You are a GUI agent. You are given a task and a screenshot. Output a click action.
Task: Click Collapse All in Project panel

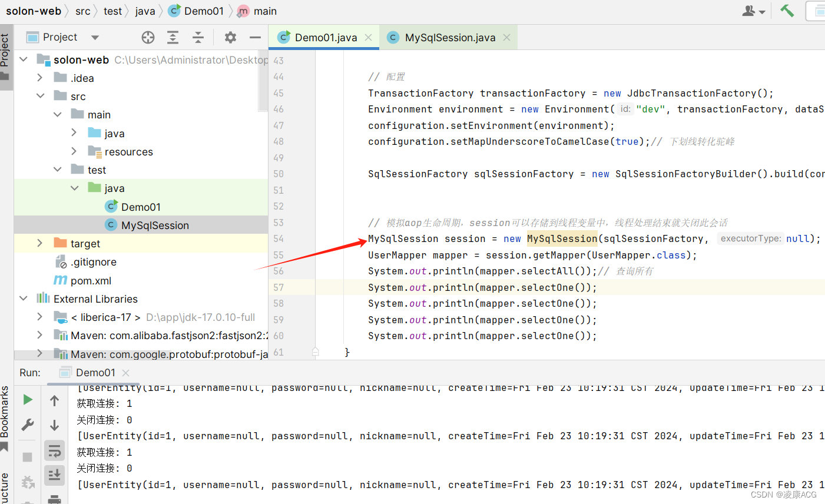pos(198,38)
